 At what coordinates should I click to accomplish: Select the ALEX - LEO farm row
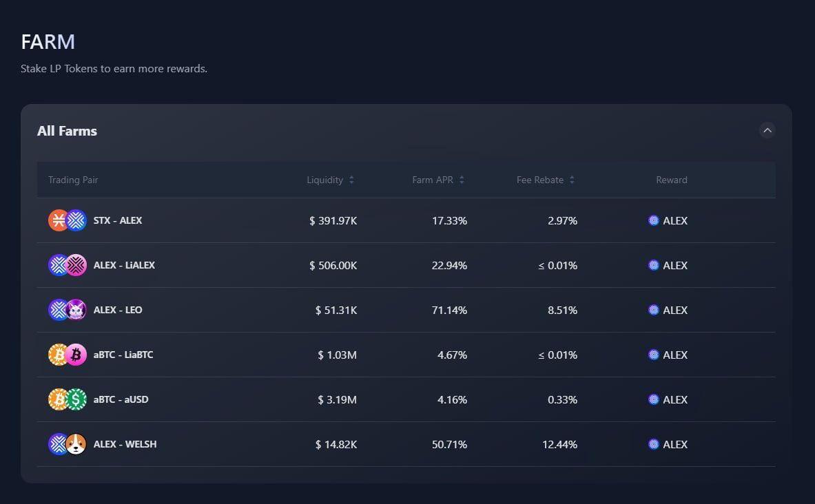point(406,310)
